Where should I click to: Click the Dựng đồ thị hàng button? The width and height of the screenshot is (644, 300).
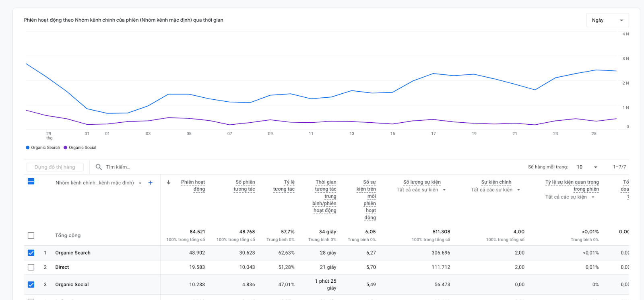[55, 167]
